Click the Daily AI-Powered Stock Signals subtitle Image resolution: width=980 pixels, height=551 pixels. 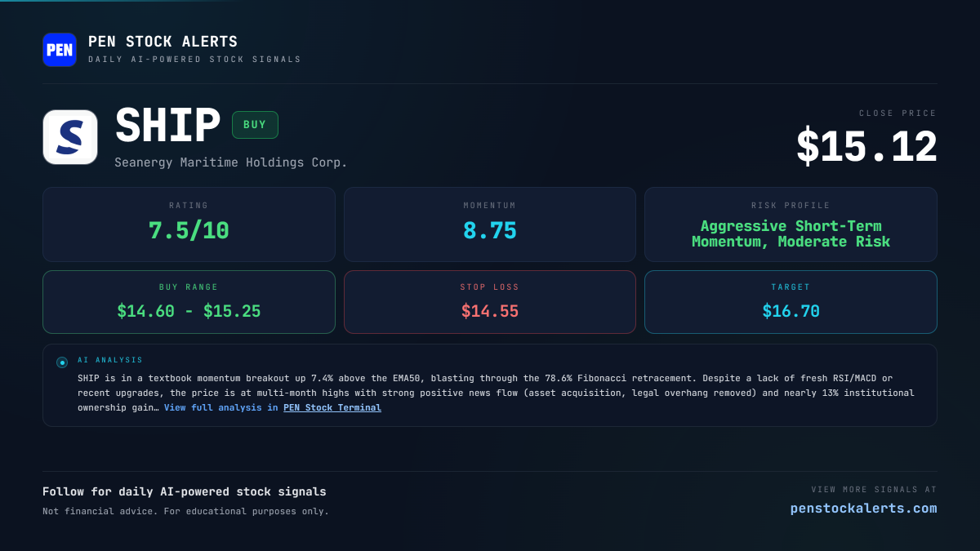194,60
